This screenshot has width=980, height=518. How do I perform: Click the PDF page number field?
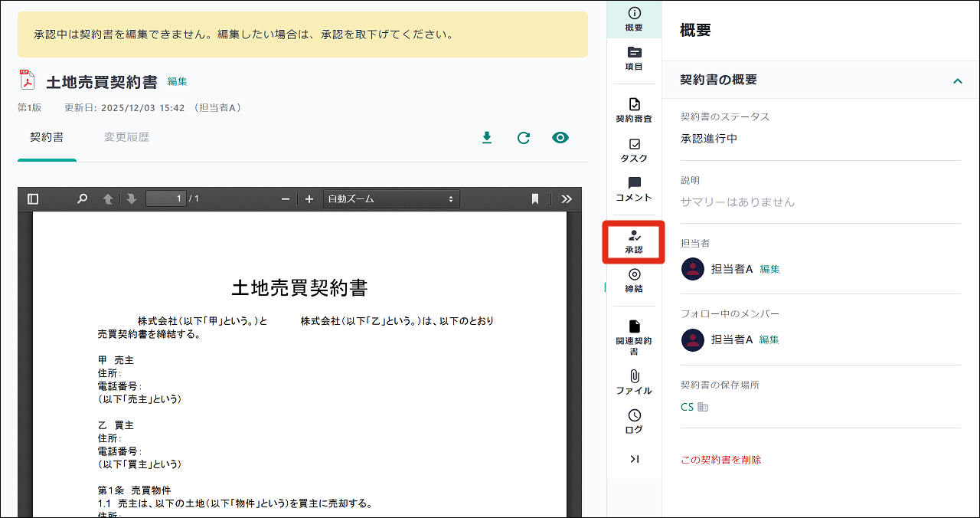(166, 199)
